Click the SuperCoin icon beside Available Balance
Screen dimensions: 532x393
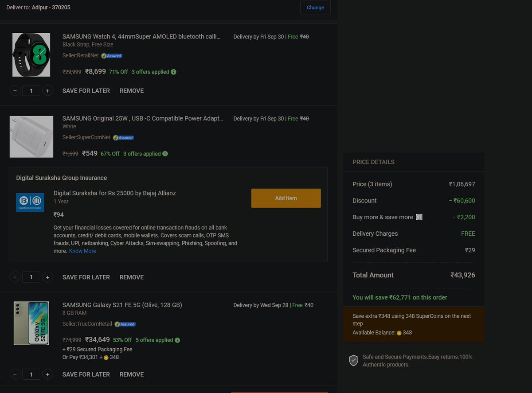point(399,333)
